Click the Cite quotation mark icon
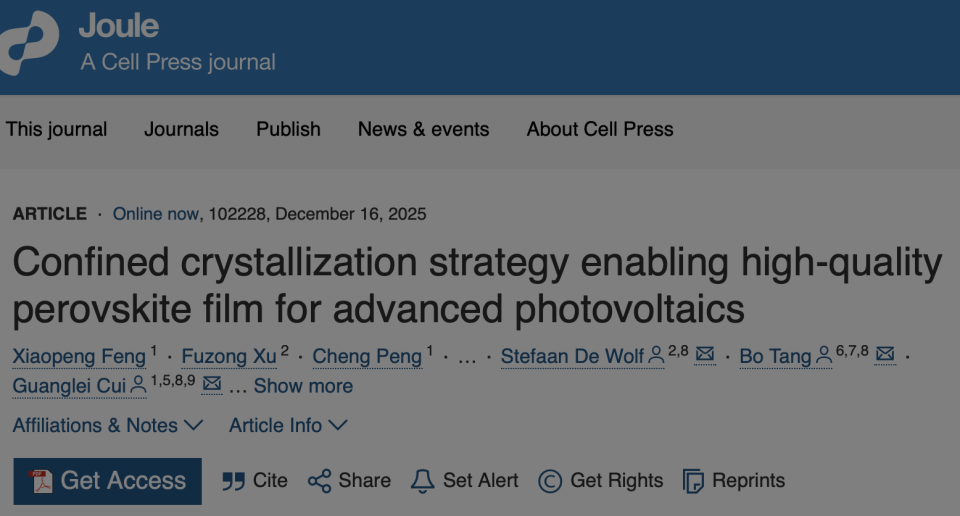Viewport: 960px width, 516px height. (x=233, y=481)
